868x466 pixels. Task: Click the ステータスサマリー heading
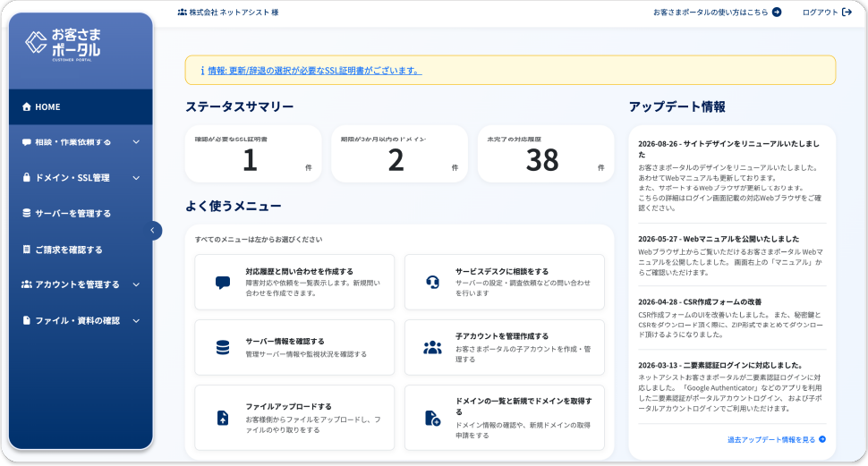pyautogui.click(x=239, y=106)
